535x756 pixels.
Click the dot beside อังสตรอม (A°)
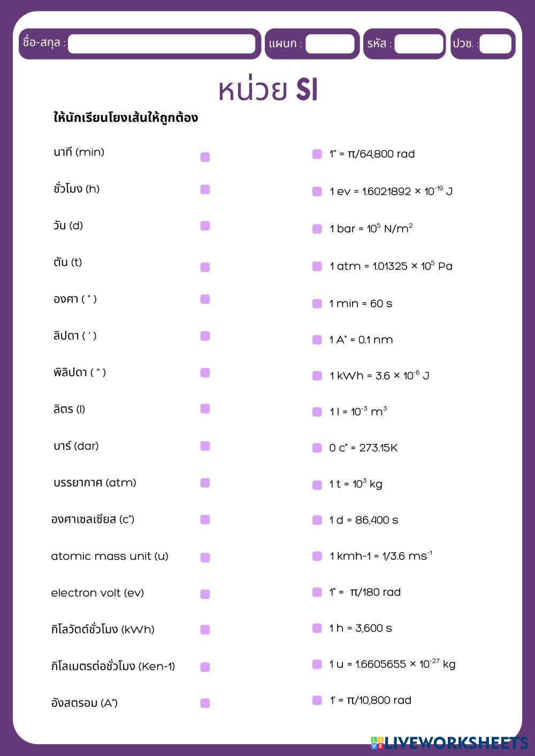(x=205, y=703)
